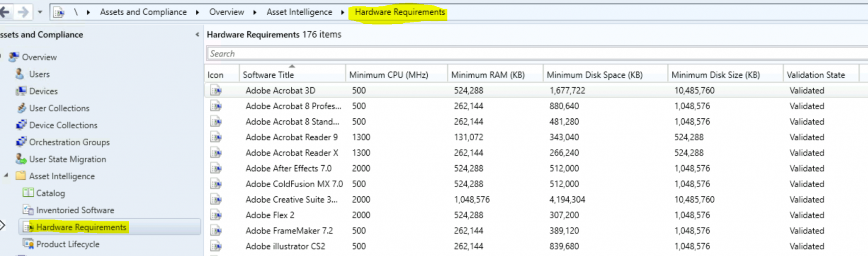Viewport: 868px width, 256px height.
Task: Expand the Overview breadcrumb arrow
Action: click(x=255, y=12)
